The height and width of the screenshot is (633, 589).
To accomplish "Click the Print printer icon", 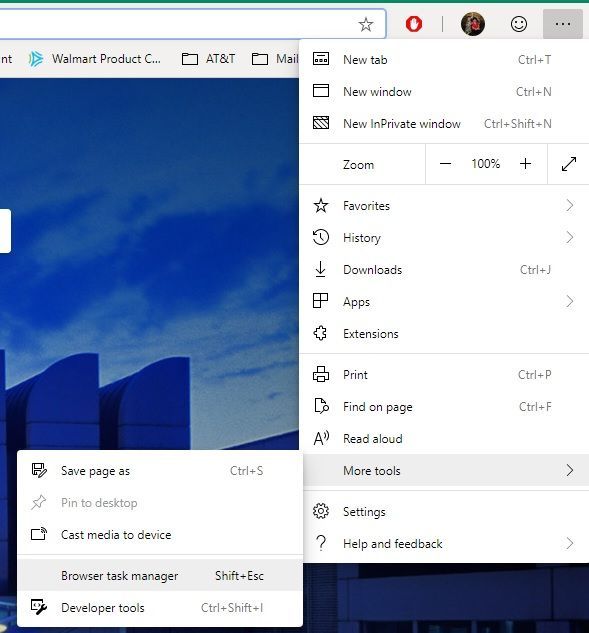I will pos(321,374).
